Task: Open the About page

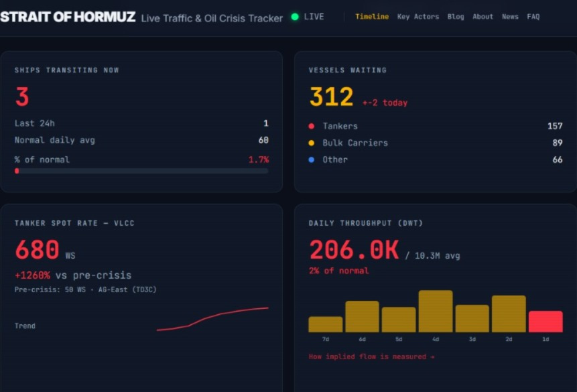Action: (x=483, y=17)
